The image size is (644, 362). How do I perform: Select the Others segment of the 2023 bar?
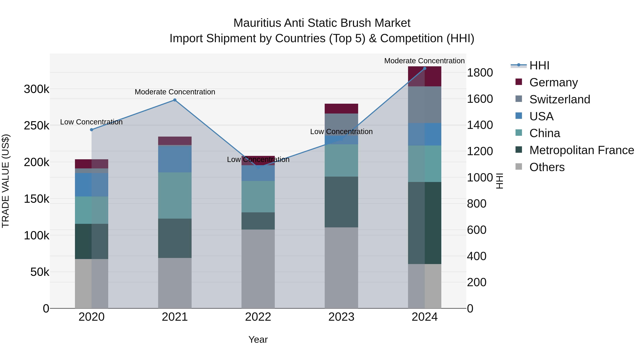341,268
